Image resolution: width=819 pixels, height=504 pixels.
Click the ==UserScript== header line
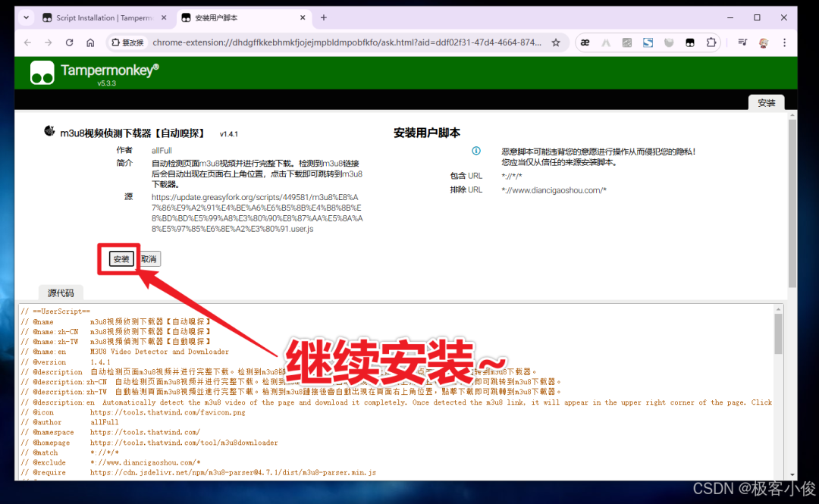[x=55, y=311]
